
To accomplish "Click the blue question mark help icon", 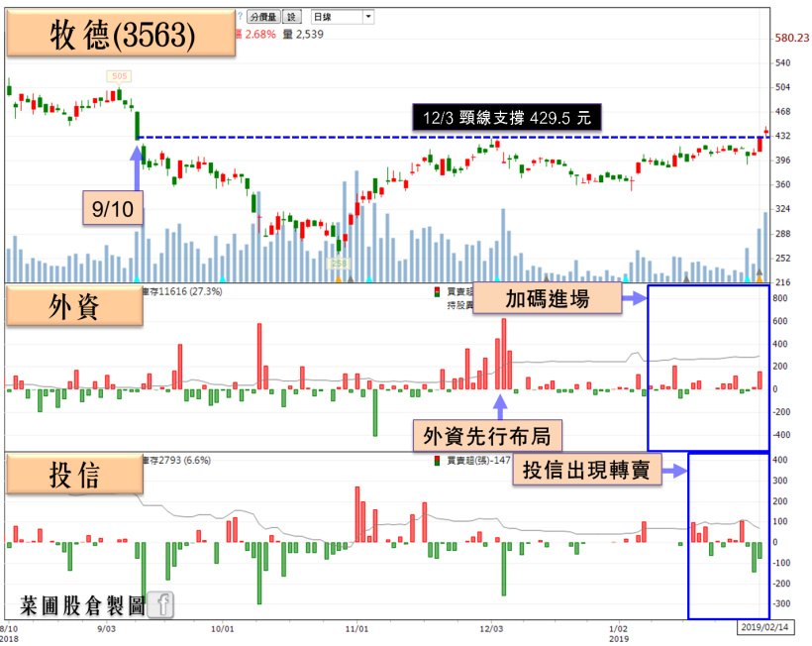I will pos(240,17).
